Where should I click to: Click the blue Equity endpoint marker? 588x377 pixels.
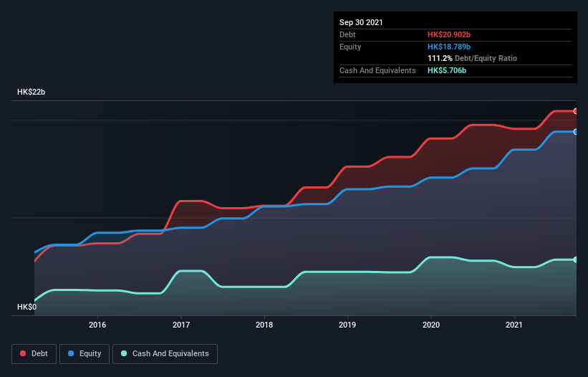tap(576, 132)
